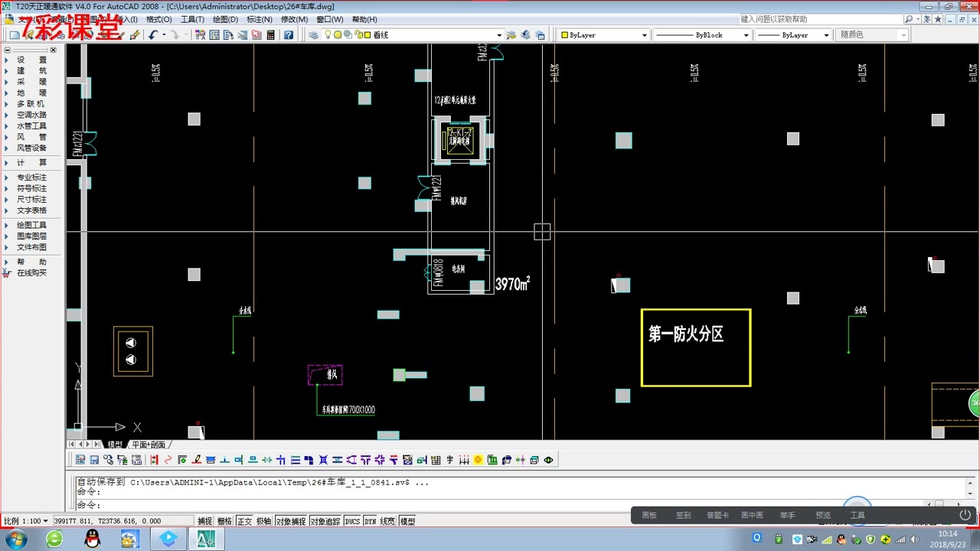Toggle 栅格 grid display in the status bar
Screen dimensions: 980x551
(224, 521)
